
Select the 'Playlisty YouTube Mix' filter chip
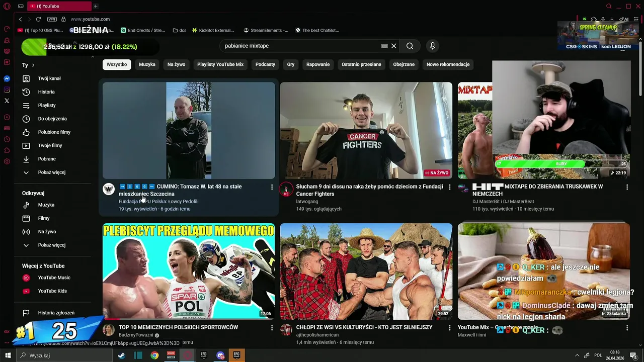point(220,64)
